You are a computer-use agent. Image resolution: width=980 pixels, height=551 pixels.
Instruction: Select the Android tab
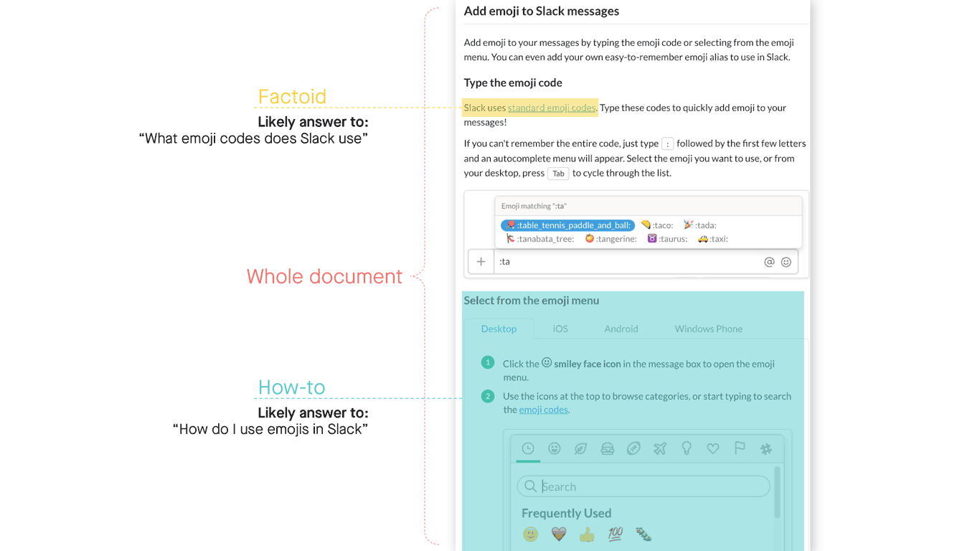[x=621, y=329]
